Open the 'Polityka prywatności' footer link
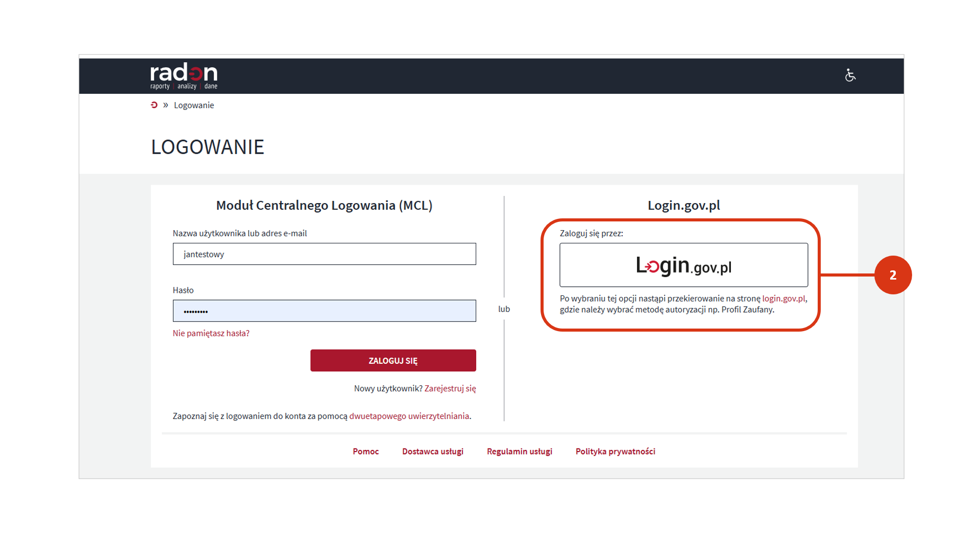This screenshot has height=551, width=980. pos(615,451)
